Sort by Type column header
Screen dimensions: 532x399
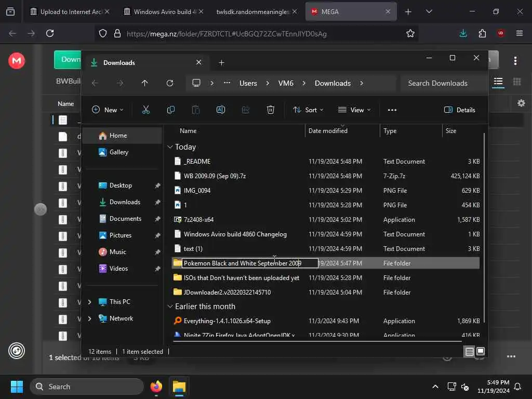pyautogui.click(x=411, y=130)
